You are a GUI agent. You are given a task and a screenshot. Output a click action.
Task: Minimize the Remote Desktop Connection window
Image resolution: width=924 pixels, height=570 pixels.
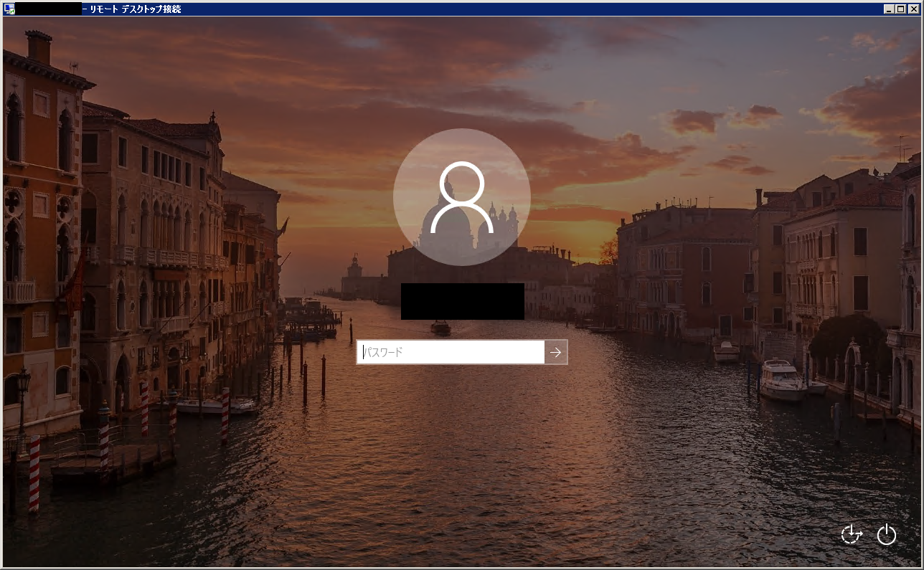point(890,9)
